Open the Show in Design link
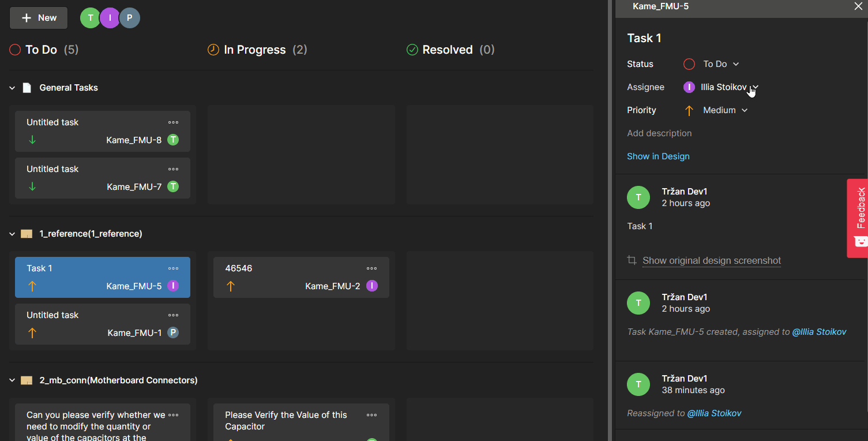The image size is (868, 441). 658,156
